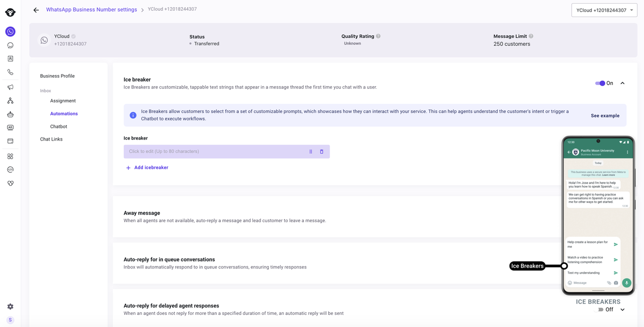644x327 pixels.
Task: Click the See example link
Action: point(605,116)
